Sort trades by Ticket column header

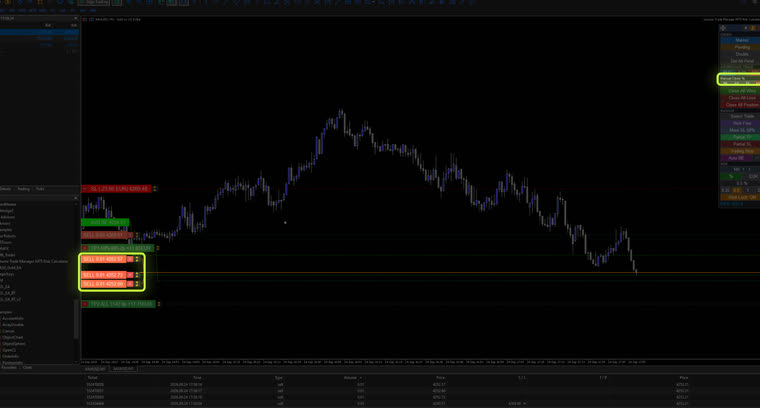pos(92,377)
